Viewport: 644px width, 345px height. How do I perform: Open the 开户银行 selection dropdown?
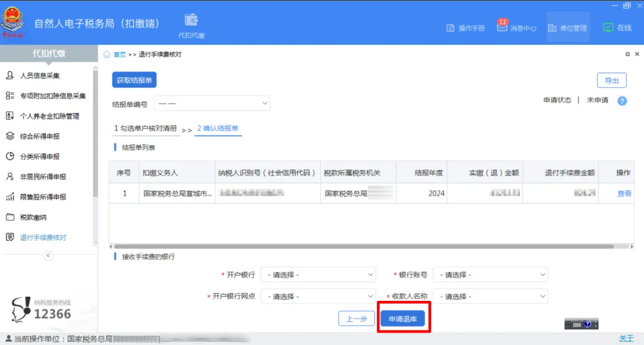(x=318, y=275)
